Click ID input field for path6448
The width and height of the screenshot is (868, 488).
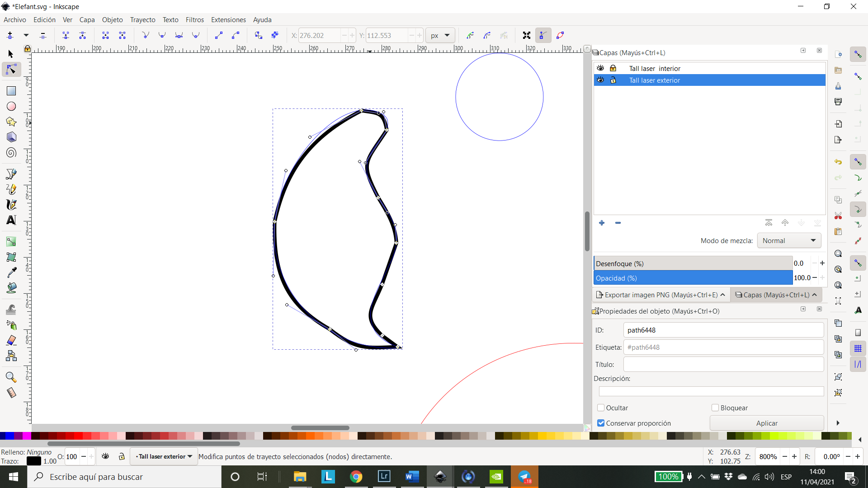[x=722, y=330]
